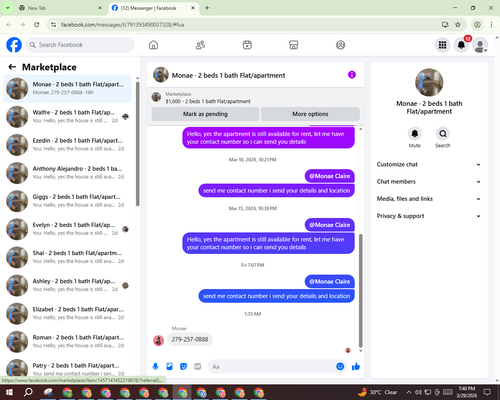Open the Patry conversation

click(67, 368)
